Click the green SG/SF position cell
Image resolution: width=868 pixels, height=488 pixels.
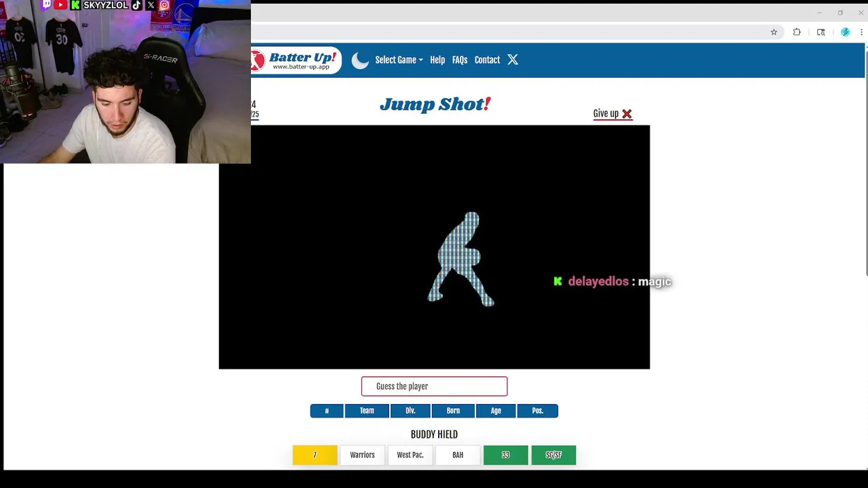(553, 455)
